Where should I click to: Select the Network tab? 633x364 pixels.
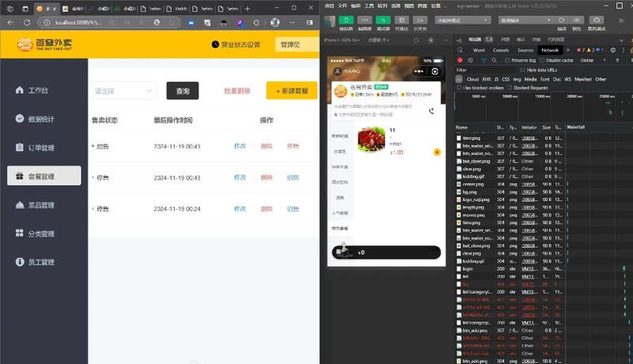pyautogui.click(x=550, y=50)
